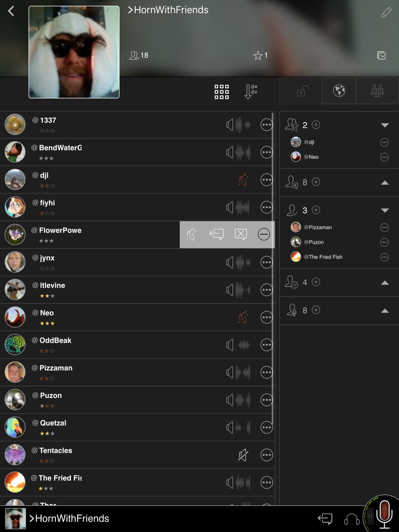This screenshot has width=399, height=532.
Task: Tap the friends group access icon
Action: click(377, 91)
